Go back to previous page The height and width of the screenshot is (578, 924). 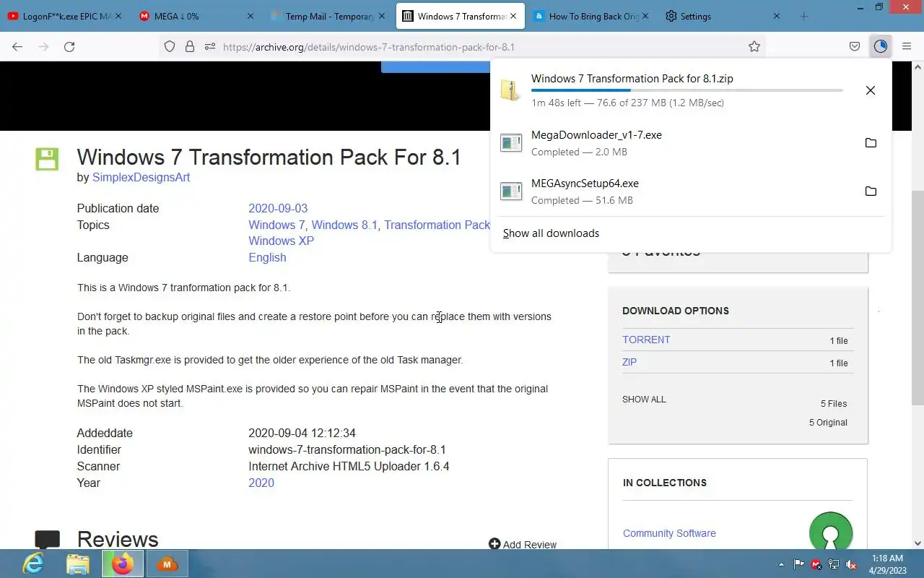click(x=17, y=46)
